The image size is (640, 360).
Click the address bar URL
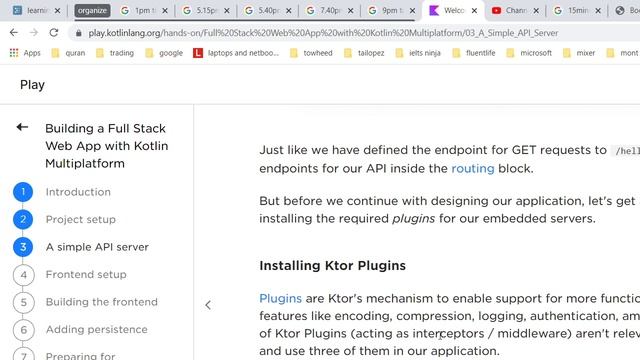pos(323,33)
